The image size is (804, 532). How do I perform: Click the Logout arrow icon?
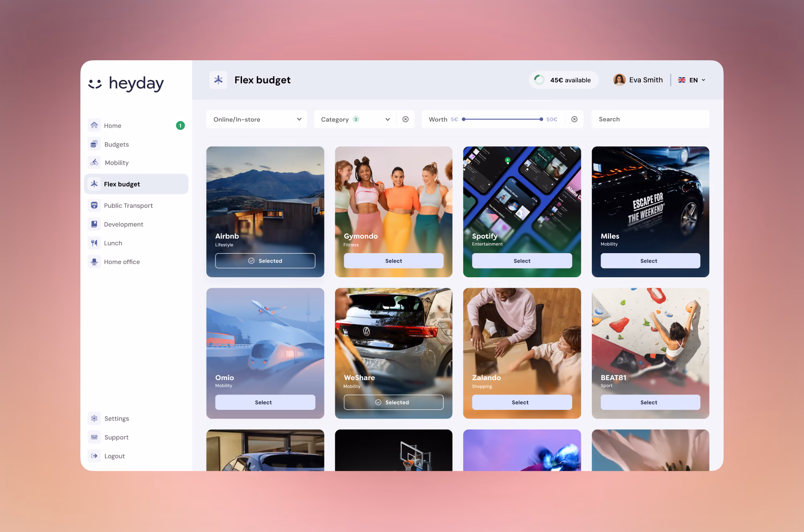pyautogui.click(x=94, y=456)
